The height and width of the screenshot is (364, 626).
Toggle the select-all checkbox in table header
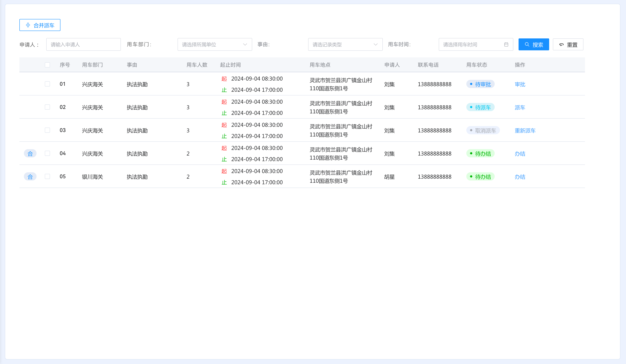tap(47, 65)
